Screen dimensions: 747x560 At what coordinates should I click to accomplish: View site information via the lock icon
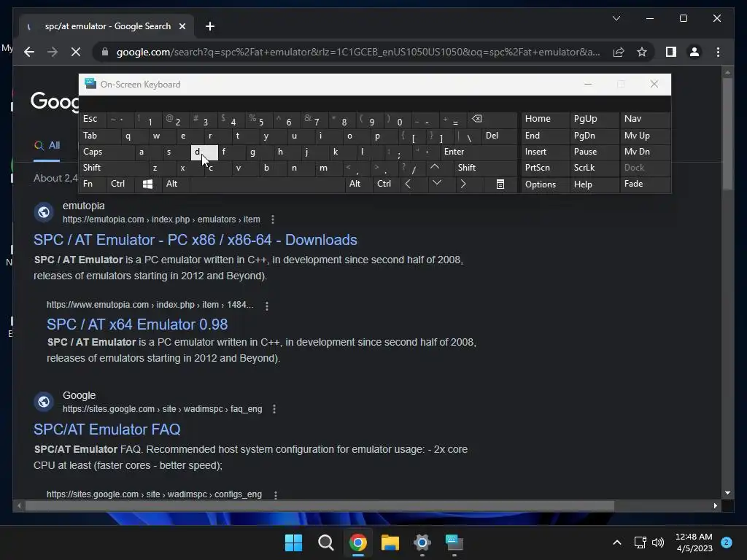pyautogui.click(x=105, y=52)
